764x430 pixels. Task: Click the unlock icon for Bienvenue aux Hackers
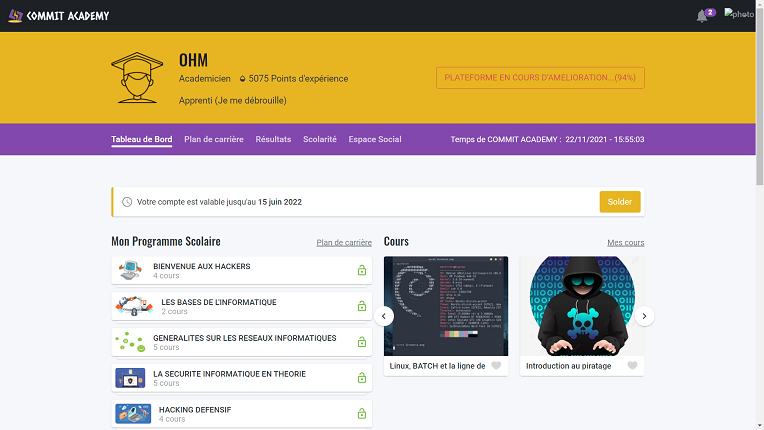click(x=361, y=271)
